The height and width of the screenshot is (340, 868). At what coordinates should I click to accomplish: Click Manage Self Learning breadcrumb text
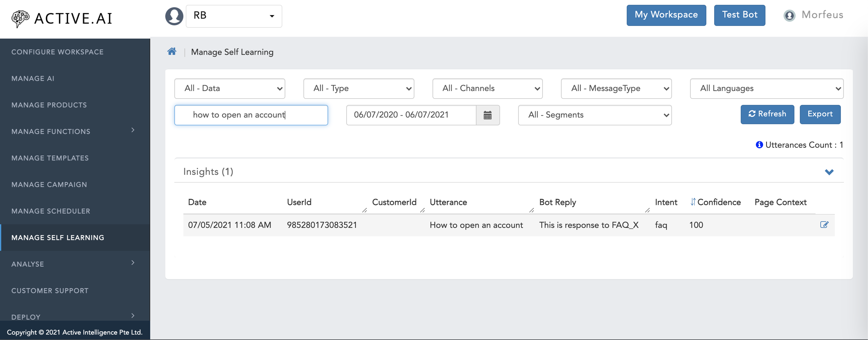[x=232, y=52]
